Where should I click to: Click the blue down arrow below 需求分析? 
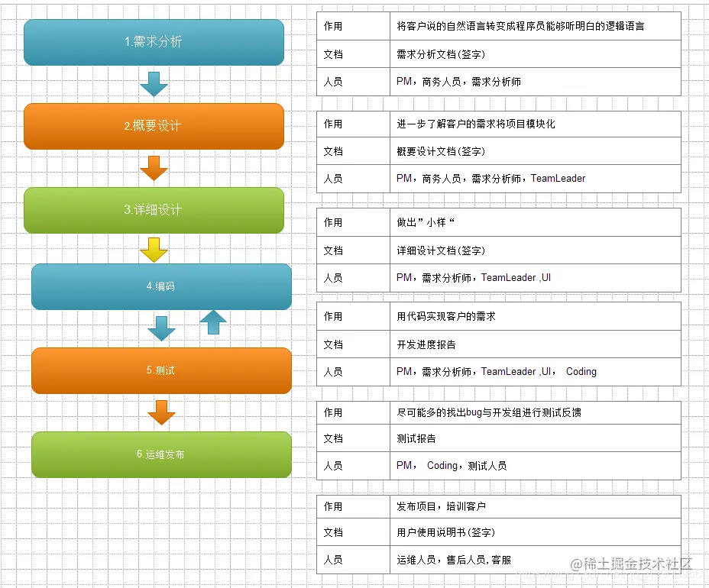[x=154, y=82]
